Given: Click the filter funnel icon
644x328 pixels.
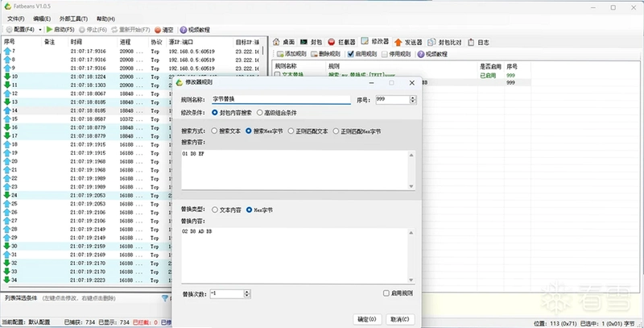Looking at the screenshot, I should 165,298.
